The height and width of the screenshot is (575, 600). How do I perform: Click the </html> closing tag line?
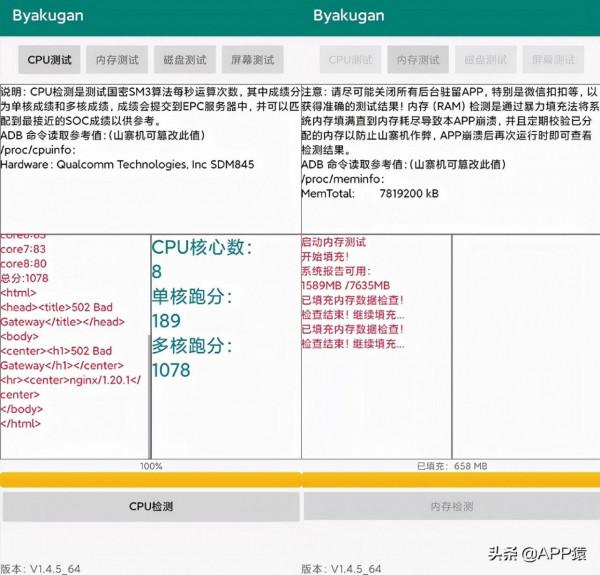tap(20, 424)
